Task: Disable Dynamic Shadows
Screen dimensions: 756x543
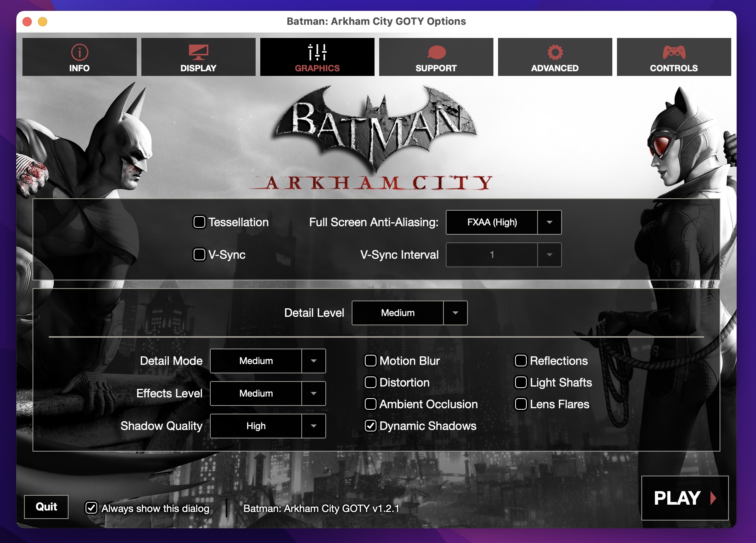Action: pos(370,426)
